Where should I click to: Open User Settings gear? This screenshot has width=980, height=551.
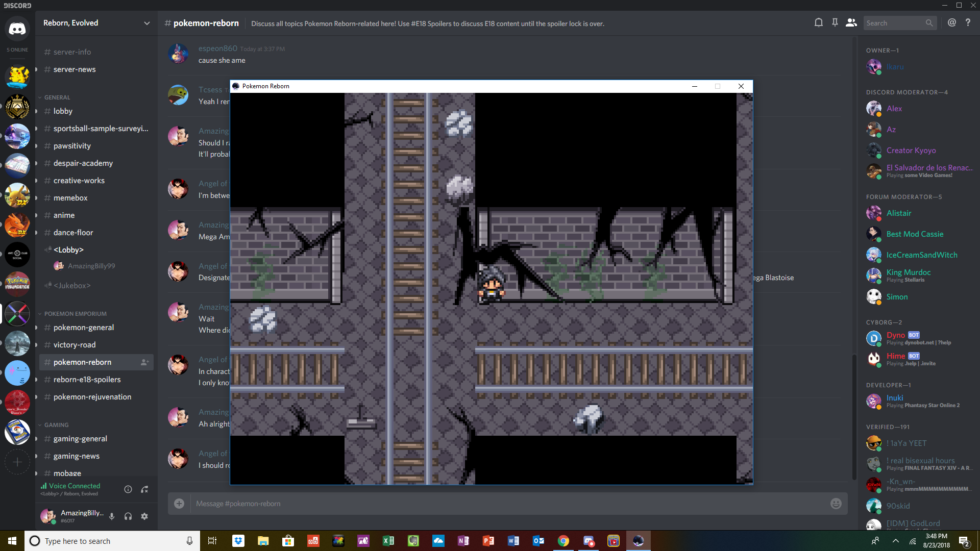coord(144,516)
